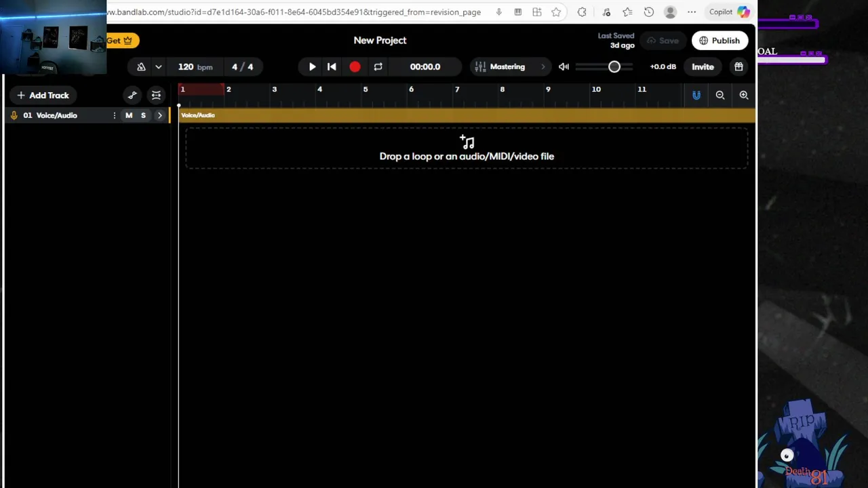This screenshot has width=868, height=488.
Task: Open browser extensions puzzle icon
Action: [582, 12]
